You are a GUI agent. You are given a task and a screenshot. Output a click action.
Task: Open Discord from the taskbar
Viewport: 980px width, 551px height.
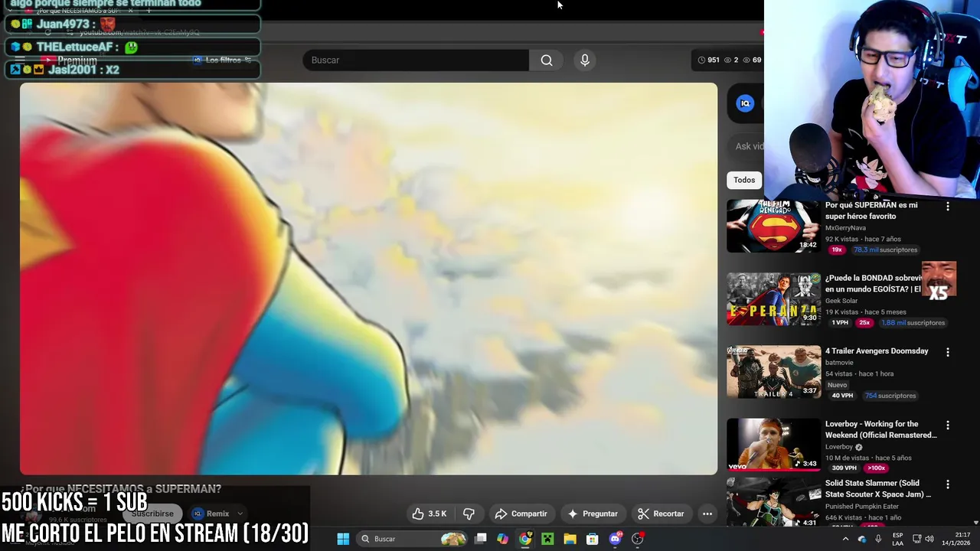click(x=615, y=539)
